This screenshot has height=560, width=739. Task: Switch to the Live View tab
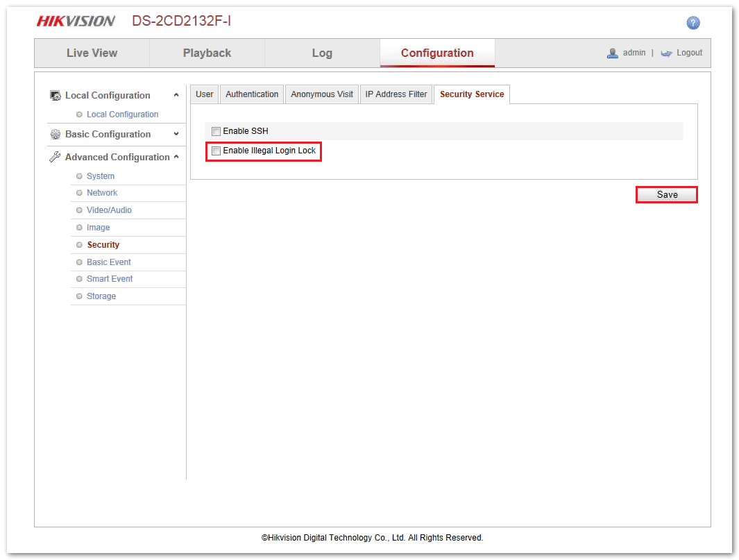(92, 53)
